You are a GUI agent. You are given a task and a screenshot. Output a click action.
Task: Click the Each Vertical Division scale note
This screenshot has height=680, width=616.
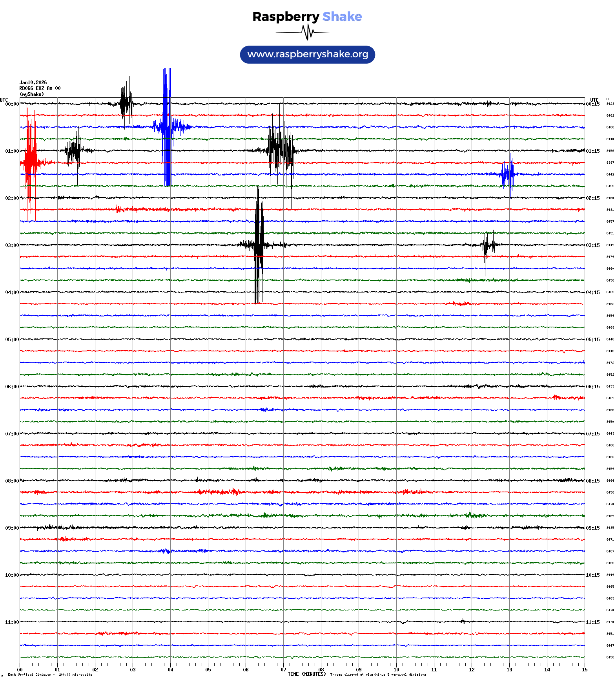tap(50, 675)
